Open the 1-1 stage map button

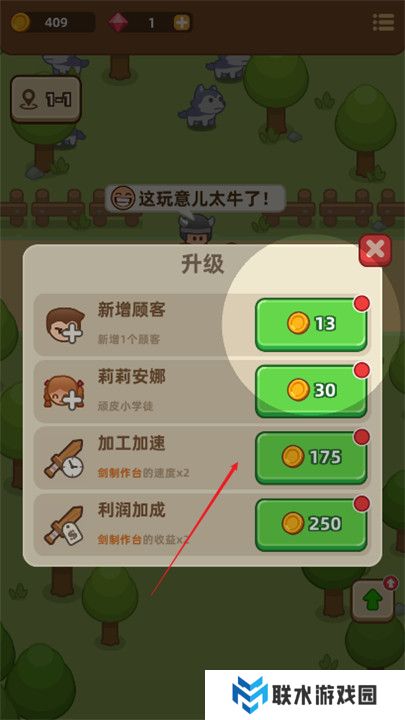click(x=46, y=99)
